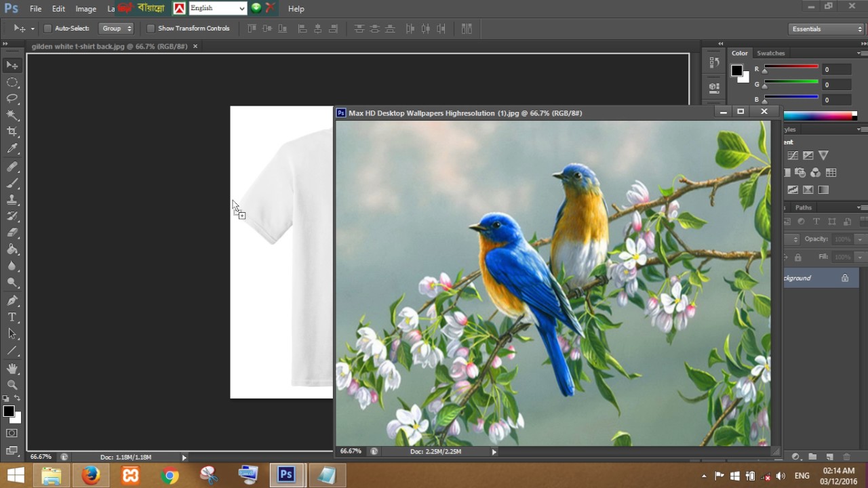Click the Vibrance adjustment icon
This screenshot has height=488, width=868.
click(x=823, y=156)
